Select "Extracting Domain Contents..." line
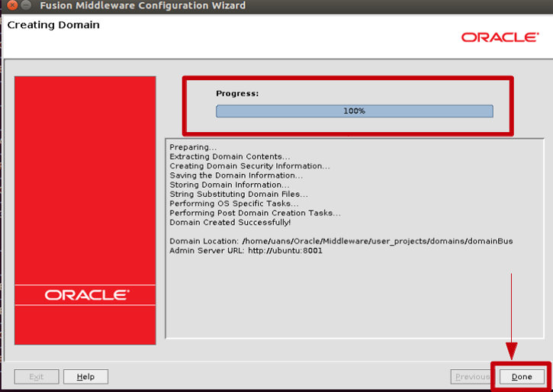Image resolution: width=553 pixels, height=392 pixels. tap(230, 156)
